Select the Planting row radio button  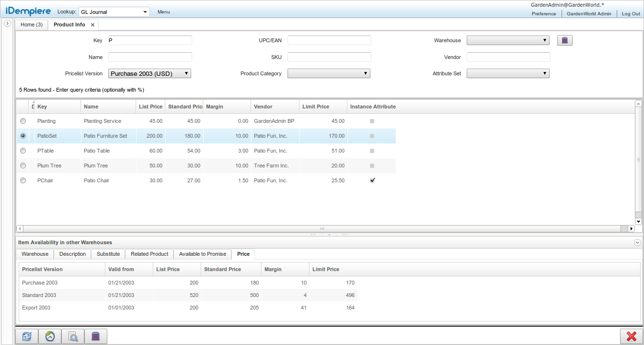click(23, 121)
